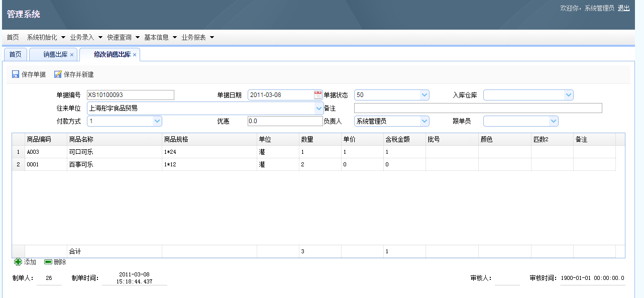Select the 百事可乐 product name cell

pyautogui.click(x=114, y=164)
